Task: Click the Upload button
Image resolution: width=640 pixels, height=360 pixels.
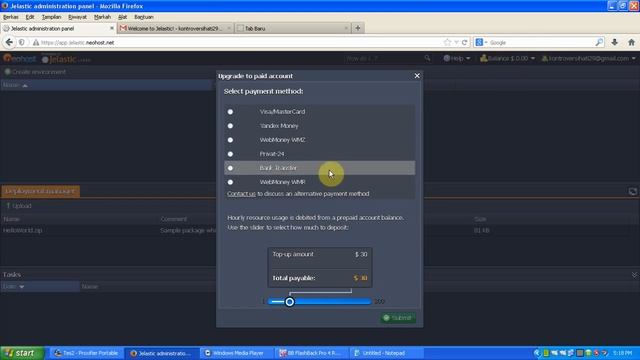Action: point(19,206)
